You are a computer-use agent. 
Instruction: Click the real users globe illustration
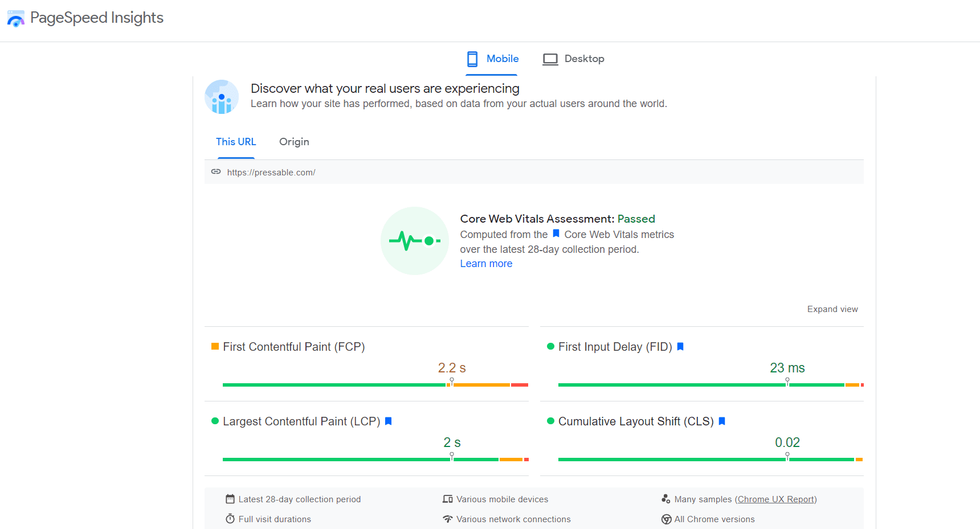point(222,97)
